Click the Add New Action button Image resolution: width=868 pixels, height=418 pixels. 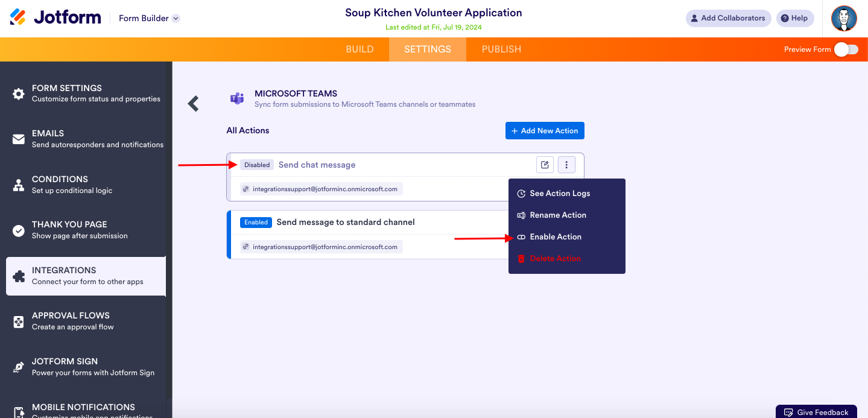coord(545,130)
